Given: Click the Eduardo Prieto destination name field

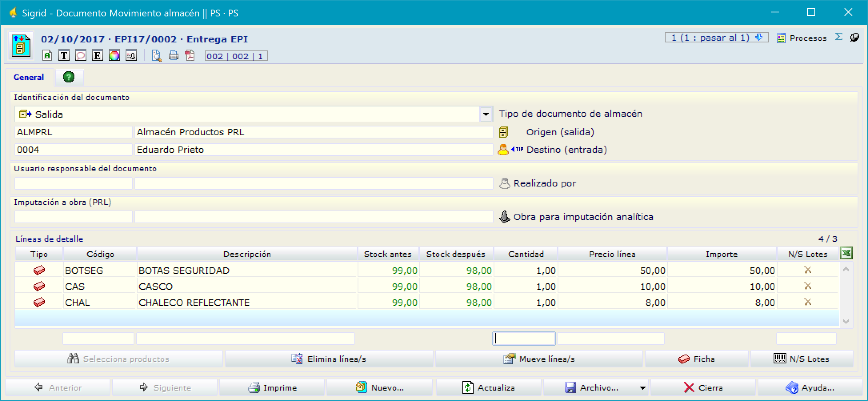Looking at the screenshot, I should click(x=314, y=150).
